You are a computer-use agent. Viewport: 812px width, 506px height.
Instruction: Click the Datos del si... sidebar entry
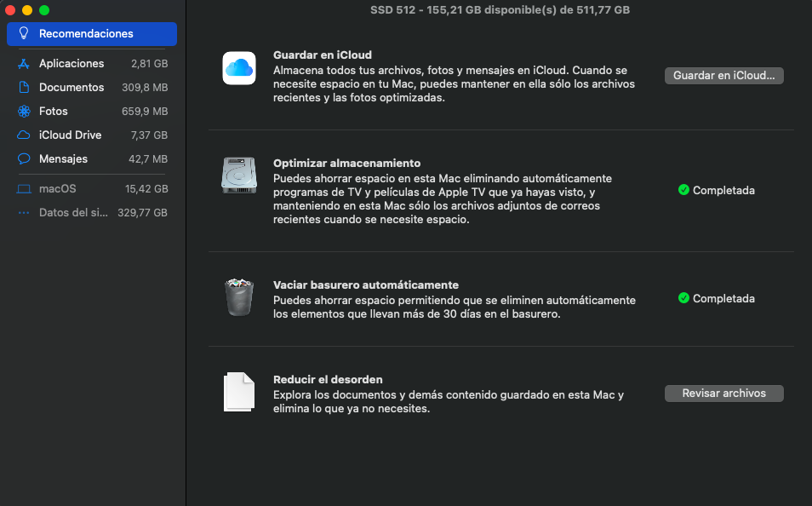[92, 213]
